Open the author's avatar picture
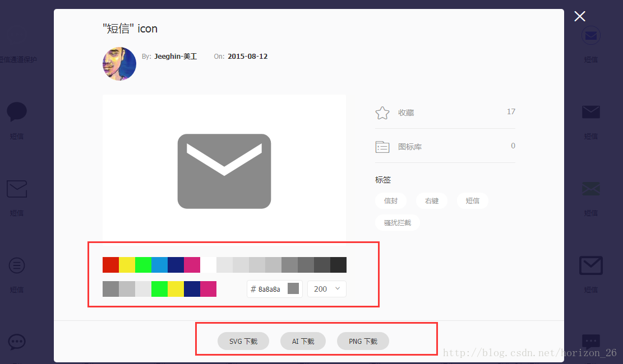 point(119,64)
